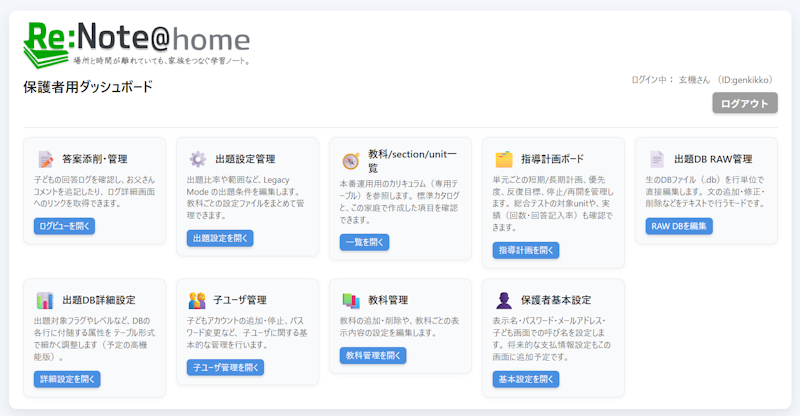Click the 出題設定を開く button

220,238
